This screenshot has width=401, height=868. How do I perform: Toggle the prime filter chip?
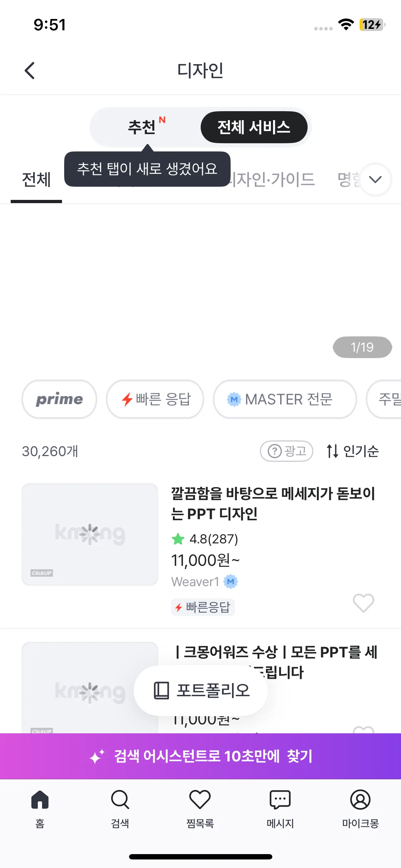[59, 399]
